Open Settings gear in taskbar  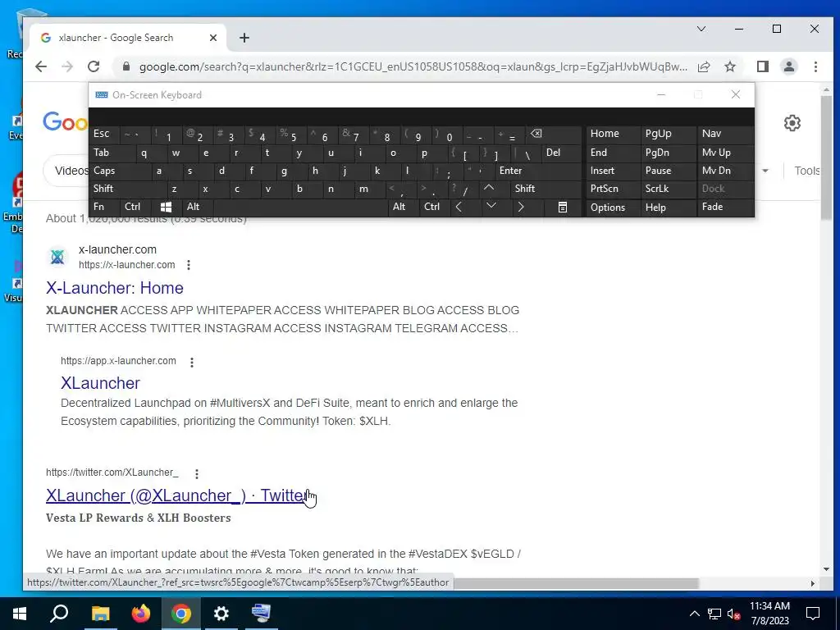click(221, 614)
